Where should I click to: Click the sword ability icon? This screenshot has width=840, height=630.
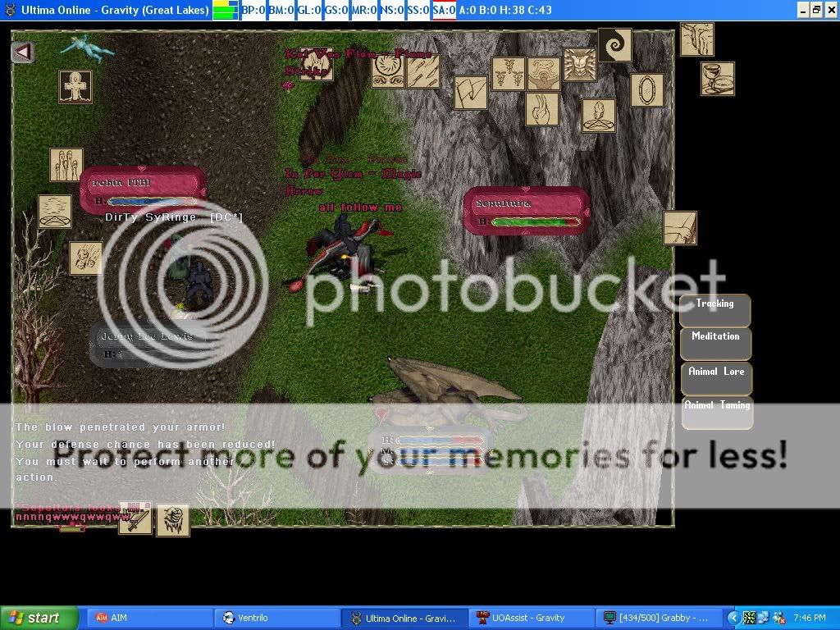coord(135,518)
